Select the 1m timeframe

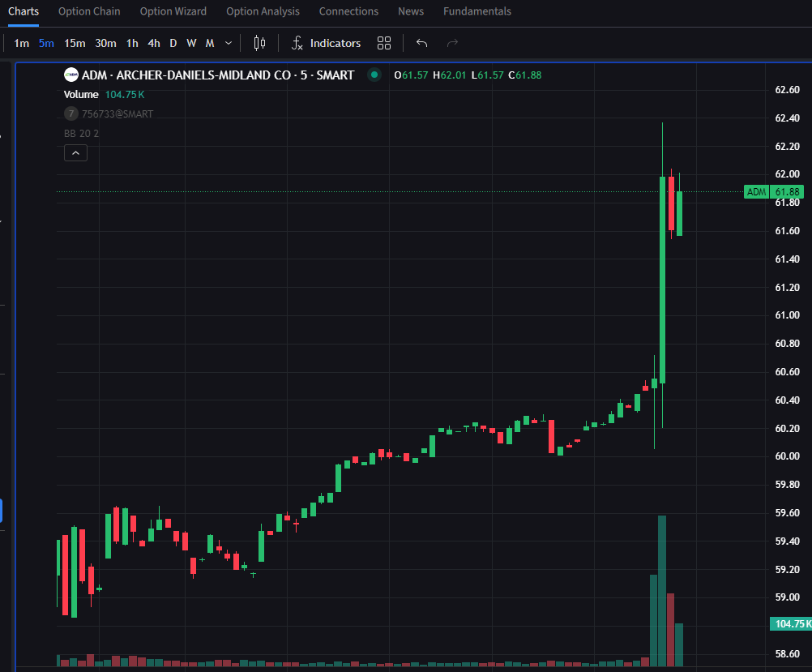(22, 43)
